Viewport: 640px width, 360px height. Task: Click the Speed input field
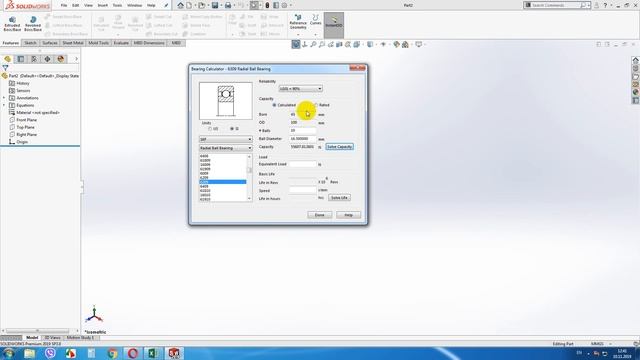[302, 190]
